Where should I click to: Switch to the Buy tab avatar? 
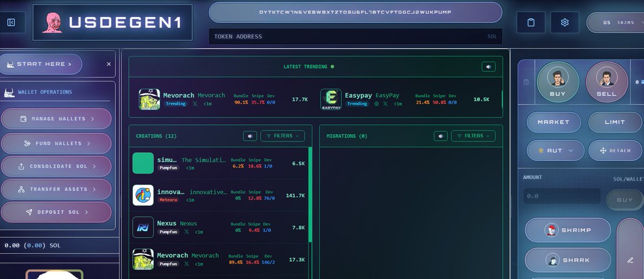point(558,82)
